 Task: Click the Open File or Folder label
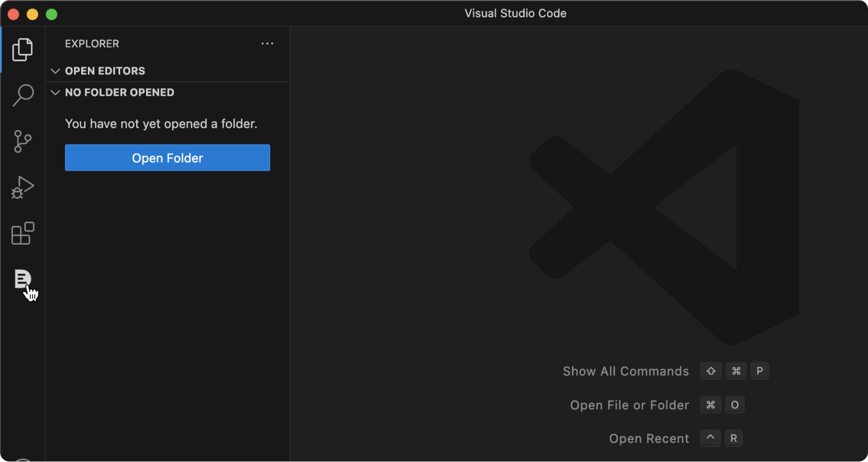click(x=630, y=405)
